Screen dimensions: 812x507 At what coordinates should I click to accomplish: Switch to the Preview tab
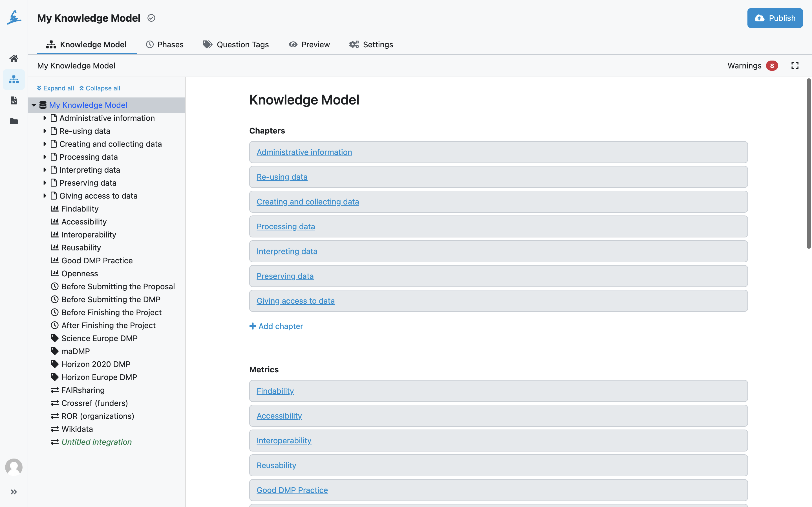(x=309, y=45)
